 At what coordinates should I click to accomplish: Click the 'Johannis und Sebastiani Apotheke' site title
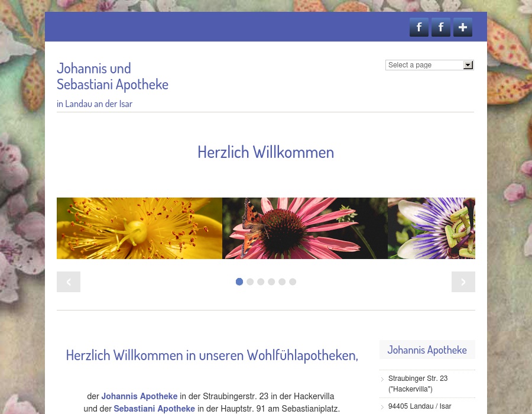[112, 76]
